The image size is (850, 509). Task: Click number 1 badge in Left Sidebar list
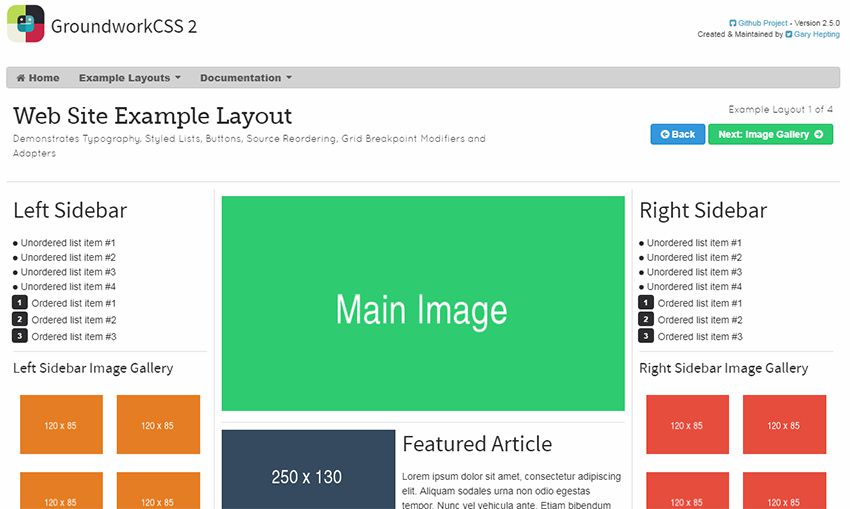tap(20, 303)
